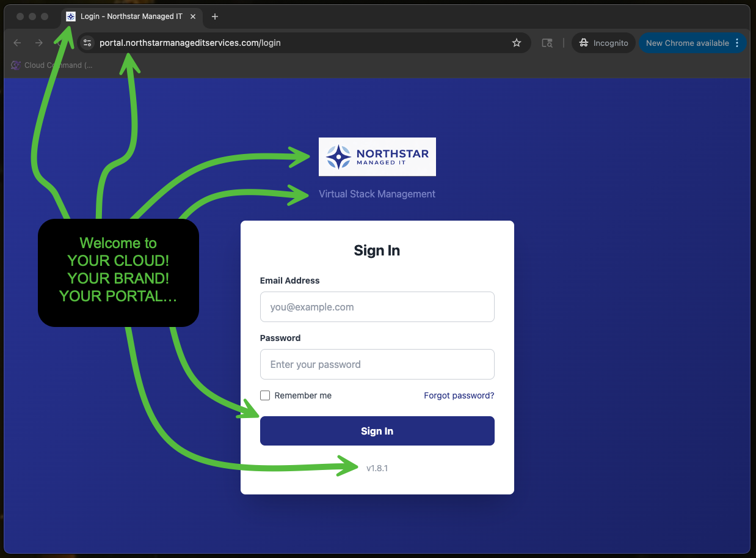Click the tab search icon beside Incognito
756x558 pixels.
(x=547, y=43)
